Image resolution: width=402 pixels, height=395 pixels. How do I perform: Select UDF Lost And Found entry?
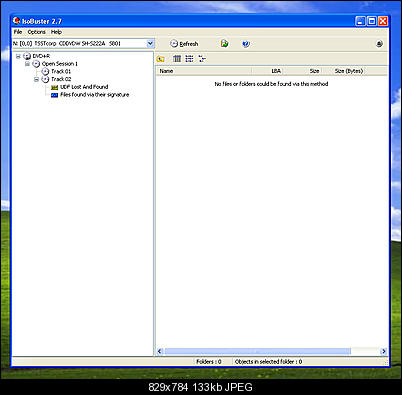[84, 87]
